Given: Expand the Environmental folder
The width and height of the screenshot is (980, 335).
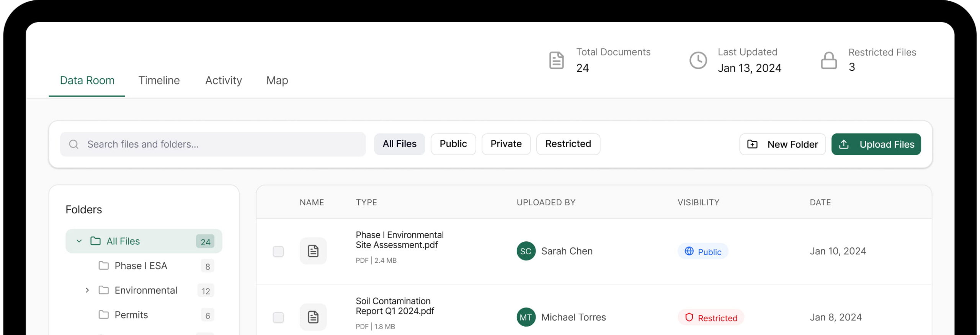Looking at the screenshot, I should [87, 290].
